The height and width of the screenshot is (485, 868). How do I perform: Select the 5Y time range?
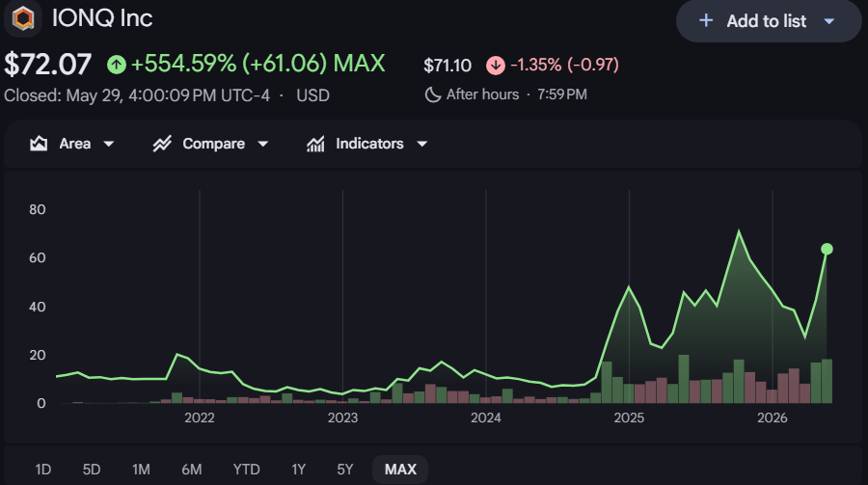click(x=345, y=470)
